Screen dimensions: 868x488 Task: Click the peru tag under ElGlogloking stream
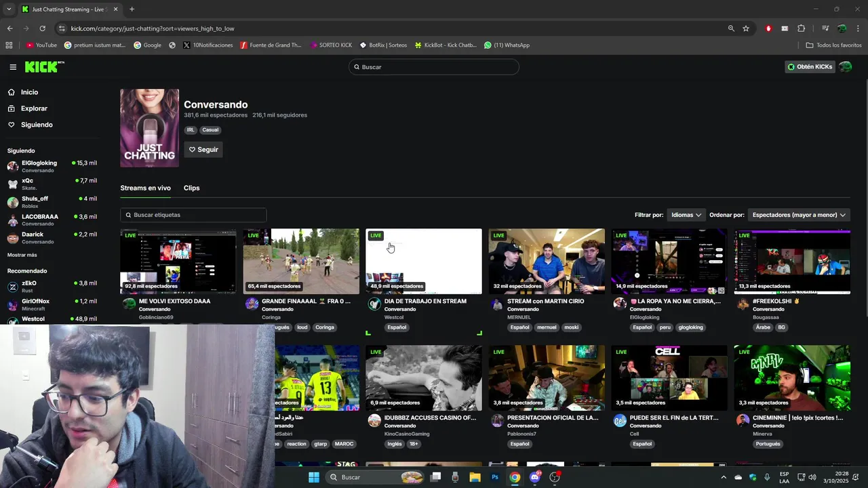665,327
